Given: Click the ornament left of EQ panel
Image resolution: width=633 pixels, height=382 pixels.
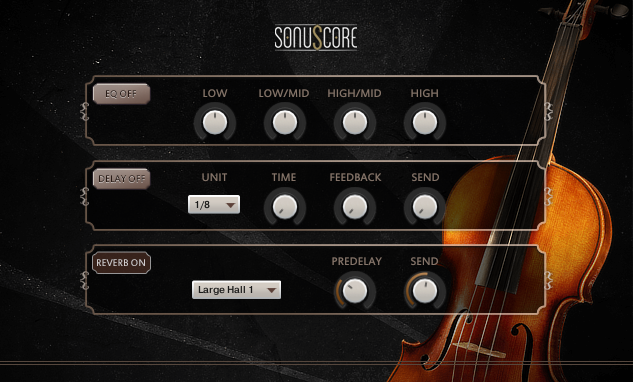Looking at the screenshot, I should (84, 111).
